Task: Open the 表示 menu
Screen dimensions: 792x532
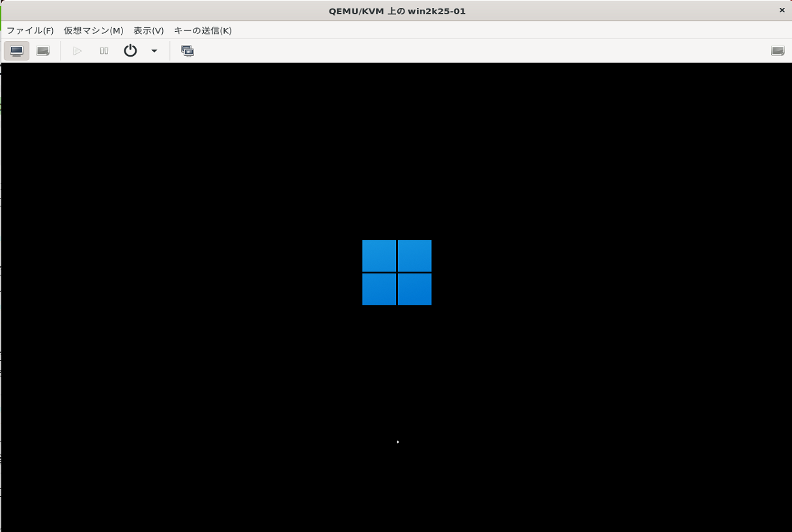Action: click(148, 30)
